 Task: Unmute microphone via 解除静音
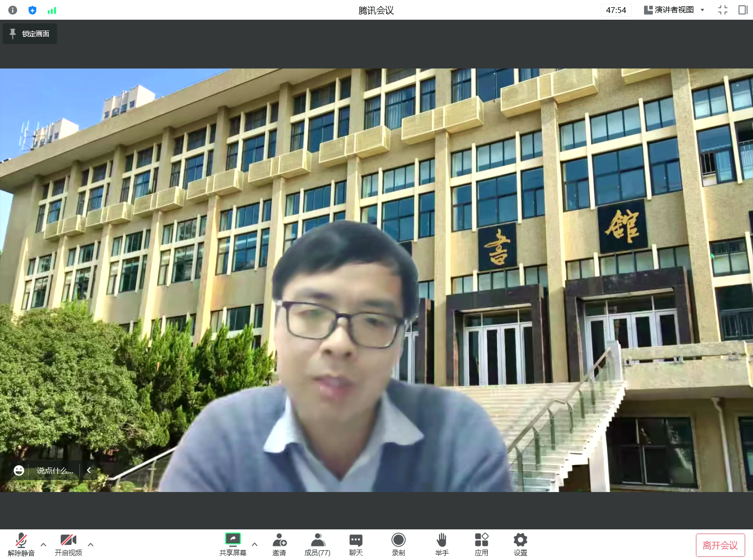pyautogui.click(x=21, y=544)
